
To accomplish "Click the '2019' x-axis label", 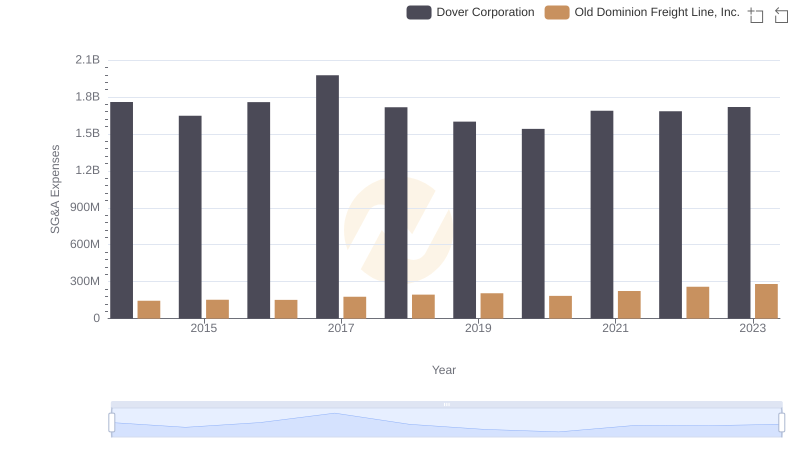I will point(478,328).
